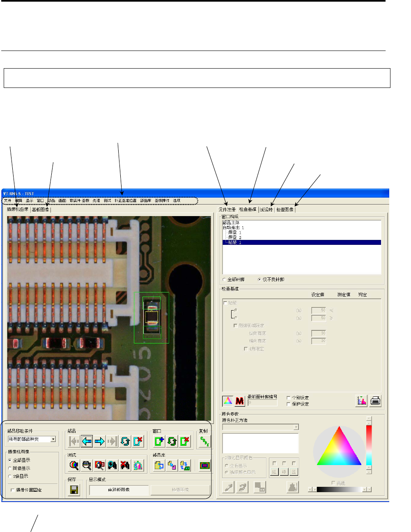The width and height of the screenshot is (411, 532).
Task: Open 测试 menu
Action: (x=107, y=200)
